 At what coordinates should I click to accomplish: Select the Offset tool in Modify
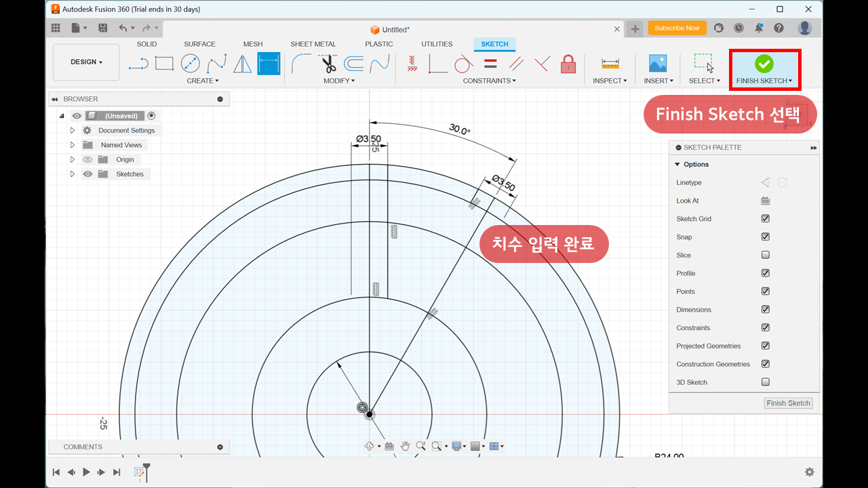(354, 64)
